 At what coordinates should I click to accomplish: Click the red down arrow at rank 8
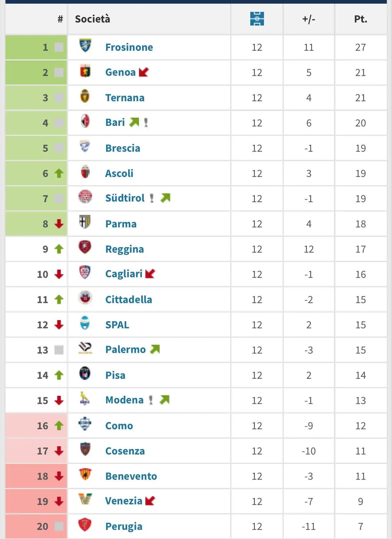59,224
